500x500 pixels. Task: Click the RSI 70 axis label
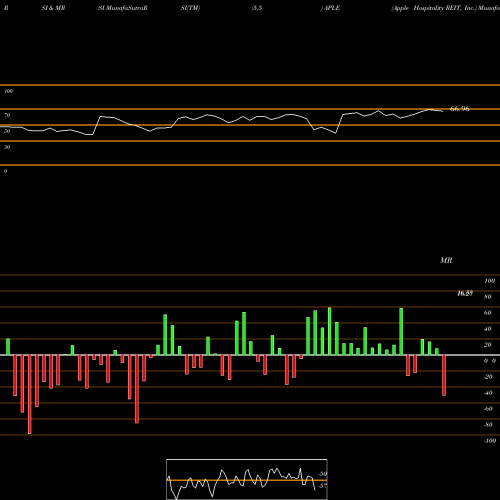[x=7, y=115]
